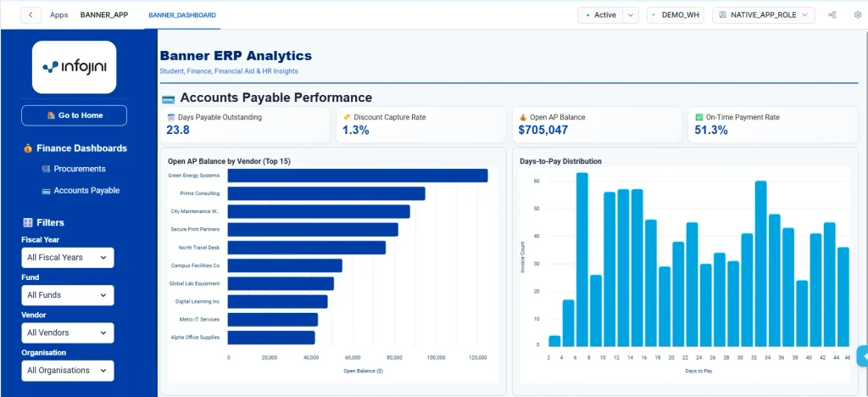
Task: Click the On-Time Payment Rate checkmark icon
Action: point(699,117)
